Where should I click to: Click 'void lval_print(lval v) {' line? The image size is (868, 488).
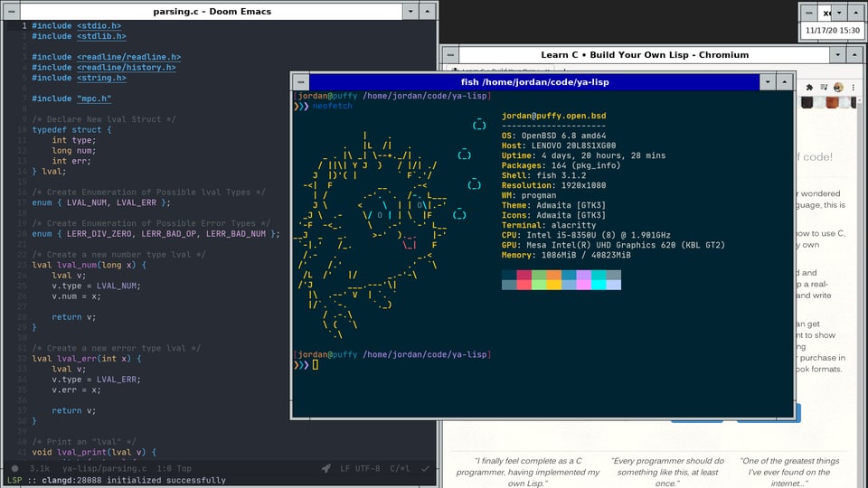(94, 452)
